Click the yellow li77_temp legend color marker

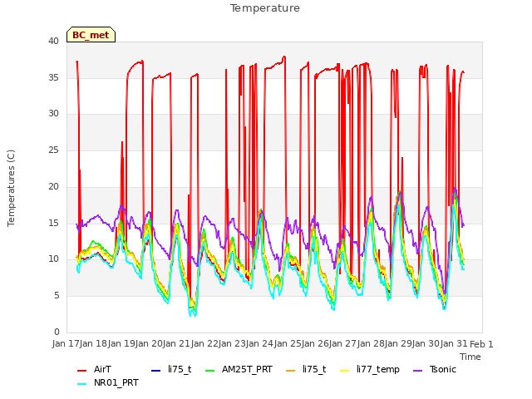345,371
